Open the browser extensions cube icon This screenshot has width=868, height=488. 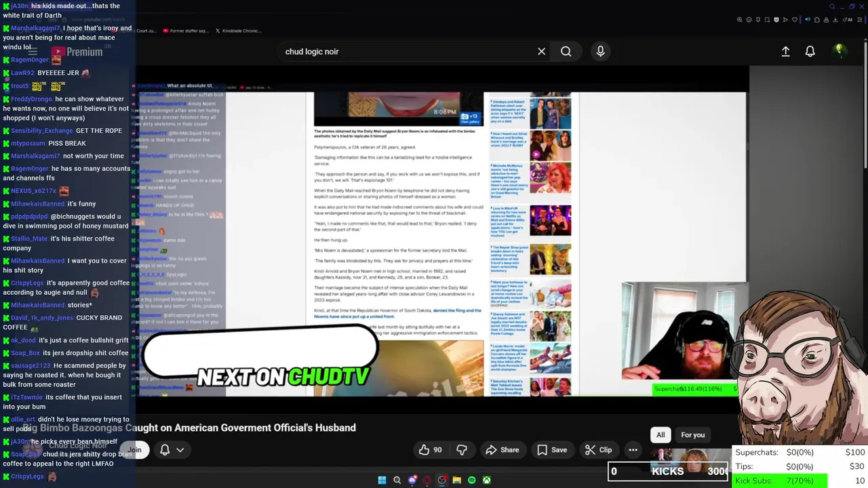click(x=817, y=20)
